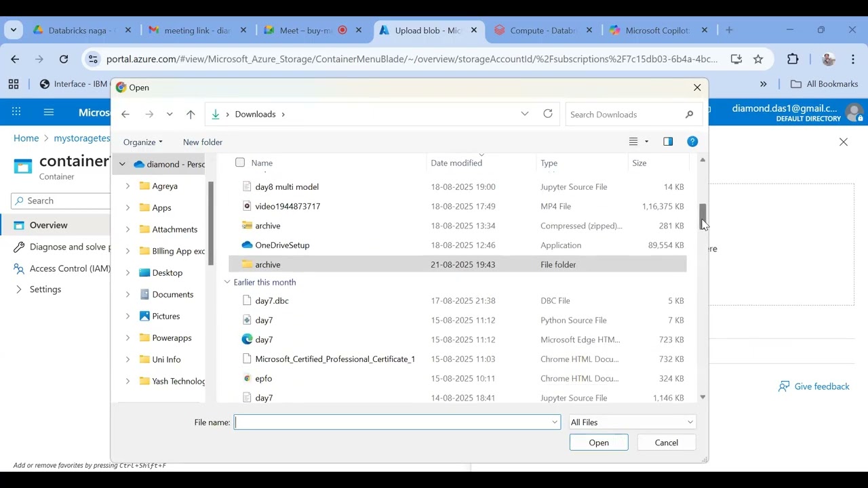This screenshot has height=488, width=868.
Task: Refresh the Downloads folder listing
Action: click(548, 114)
